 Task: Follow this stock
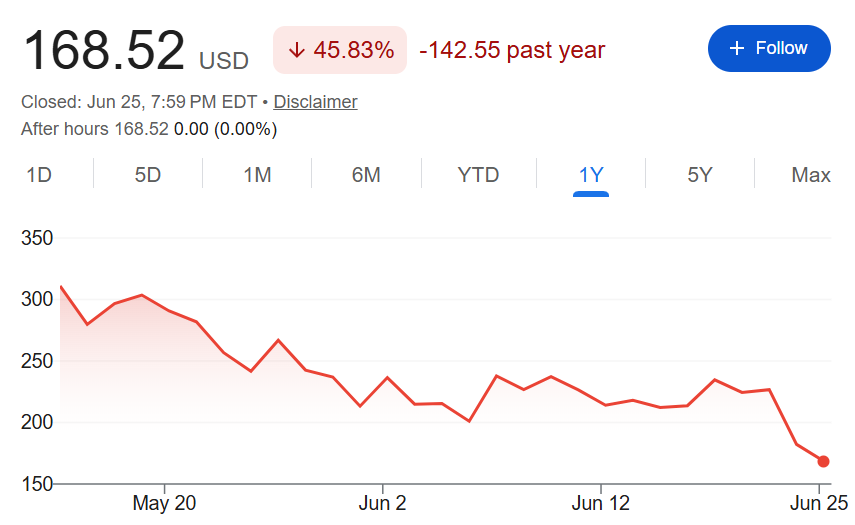pos(769,49)
